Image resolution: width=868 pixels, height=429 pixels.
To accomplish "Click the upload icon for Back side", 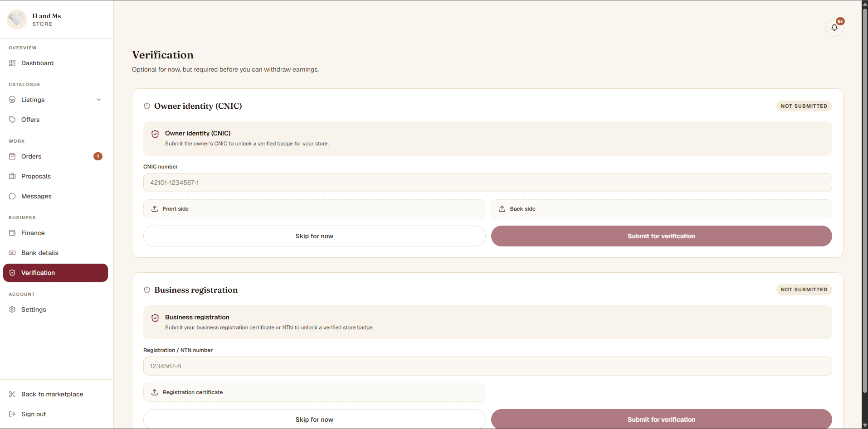I will pos(502,209).
